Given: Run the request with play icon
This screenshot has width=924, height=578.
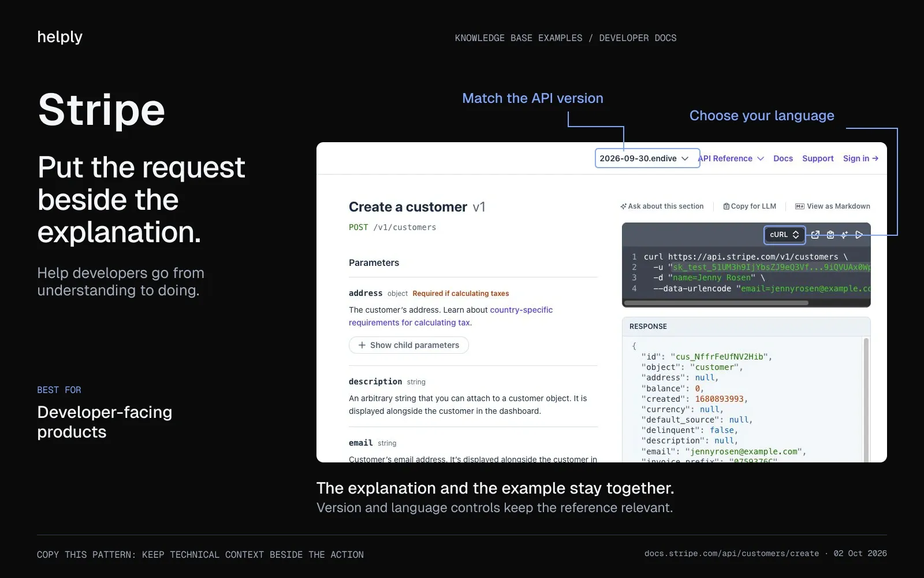Looking at the screenshot, I should click(859, 235).
